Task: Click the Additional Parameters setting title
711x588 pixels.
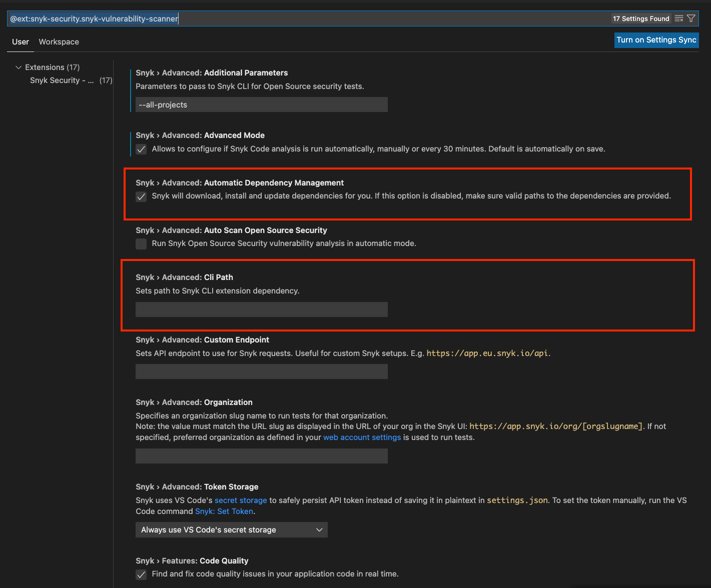Action: coord(212,72)
